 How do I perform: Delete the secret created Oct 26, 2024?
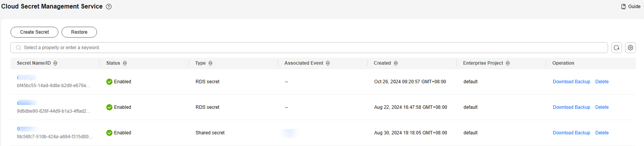(602, 82)
